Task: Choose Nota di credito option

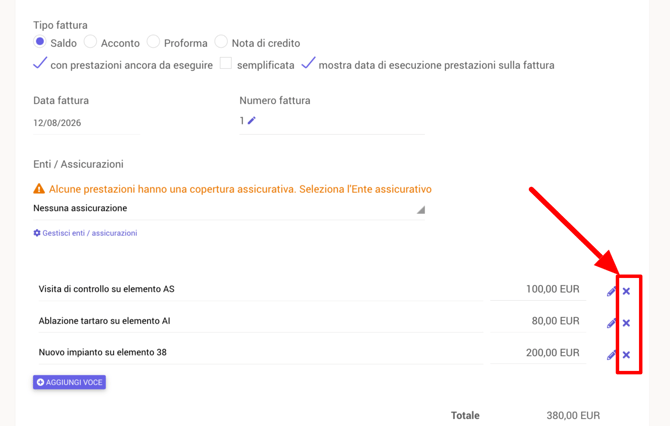Action: [x=221, y=41]
